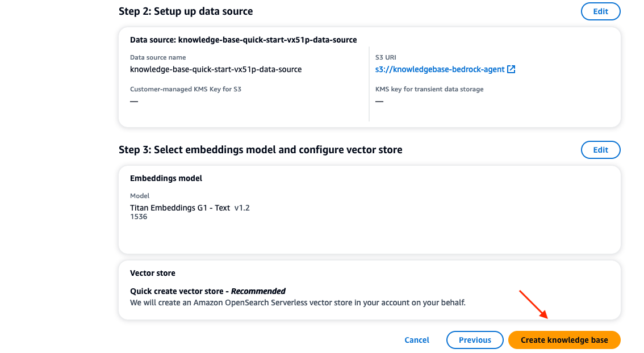
Task: Cancel the knowledge base creation
Action: point(417,340)
